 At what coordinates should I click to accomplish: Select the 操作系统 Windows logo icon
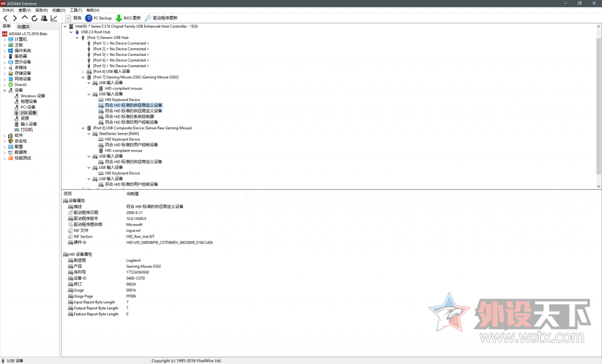click(x=11, y=51)
